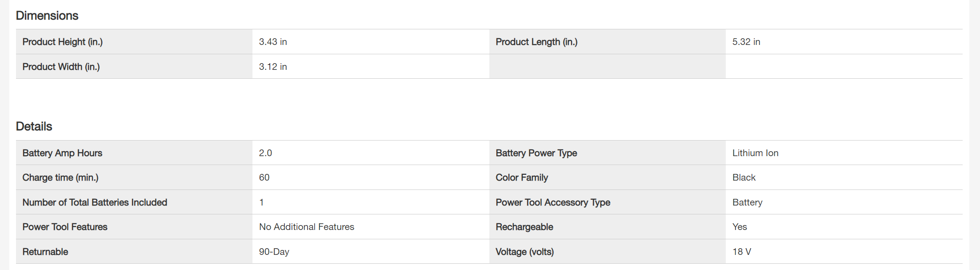Click the Dimensions section heading
Image resolution: width=980 pixels, height=270 pixels.
pyautogui.click(x=47, y=16)
